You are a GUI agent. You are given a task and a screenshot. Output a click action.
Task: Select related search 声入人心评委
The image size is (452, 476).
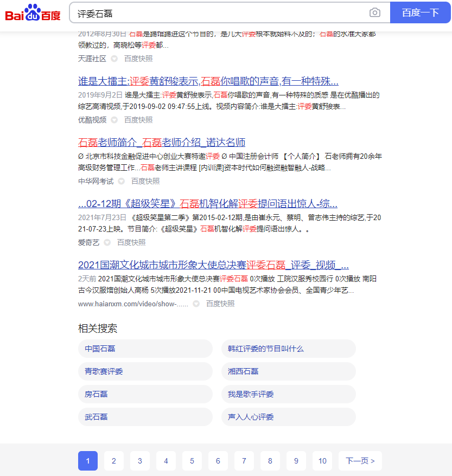pos(289,417)
